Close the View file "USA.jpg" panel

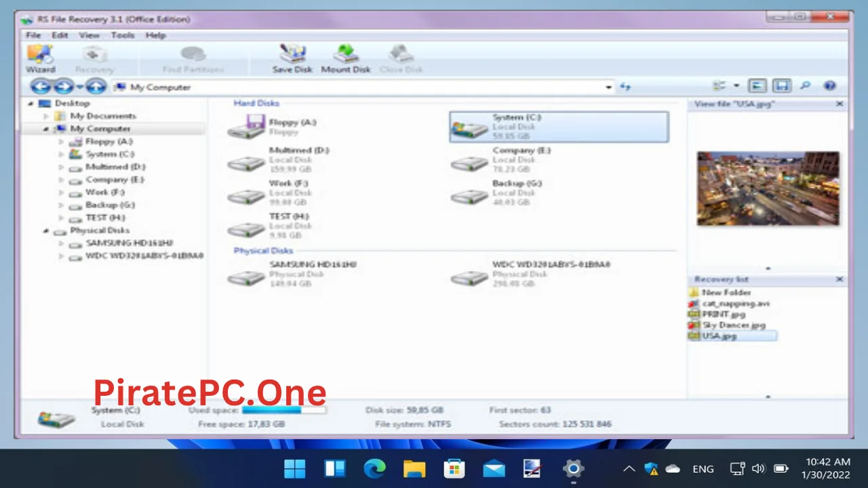click(840, 104)
